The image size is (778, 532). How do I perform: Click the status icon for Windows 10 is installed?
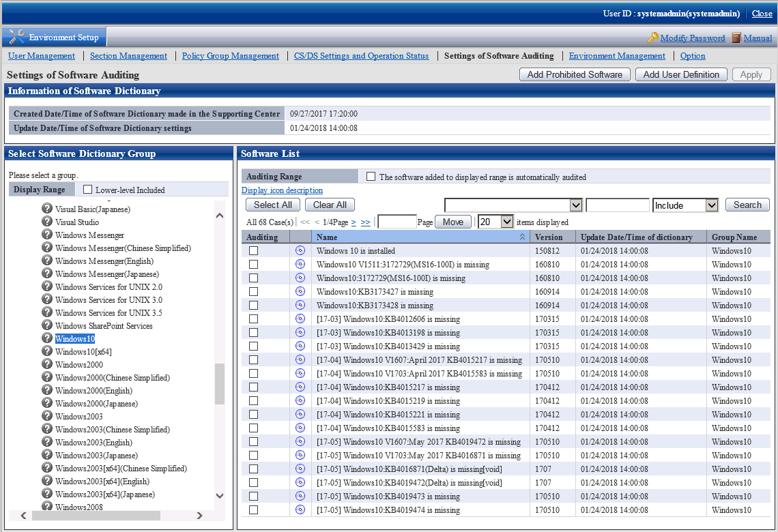pos(300,250)
